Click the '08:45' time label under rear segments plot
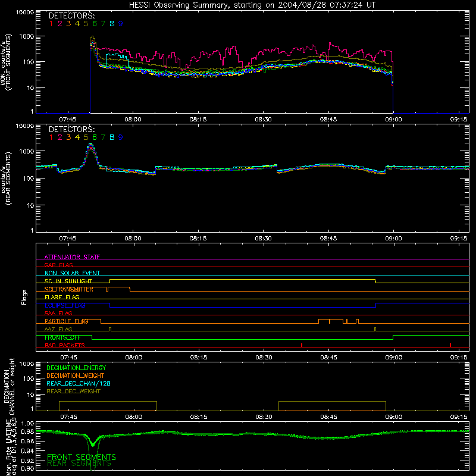The width and height of the screenshot is (476, 476). [328, 239]
